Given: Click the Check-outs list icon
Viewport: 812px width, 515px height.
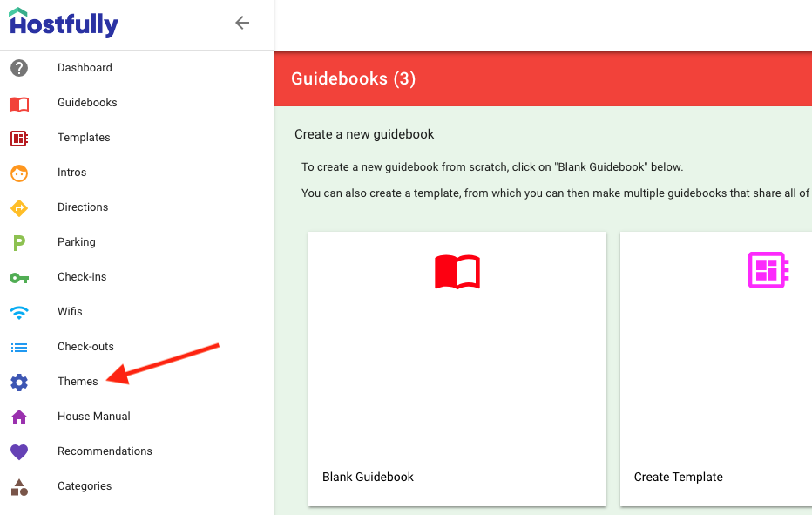Looking at the screenshot, I should point(19,348).
